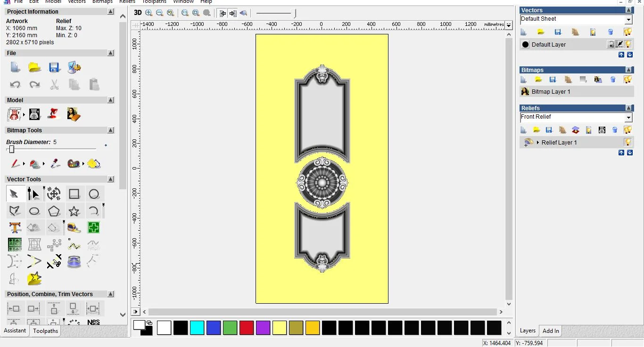Select the Create Polygon vector tool
Viewport: 644px width, 347px height.
pos(54,211)
